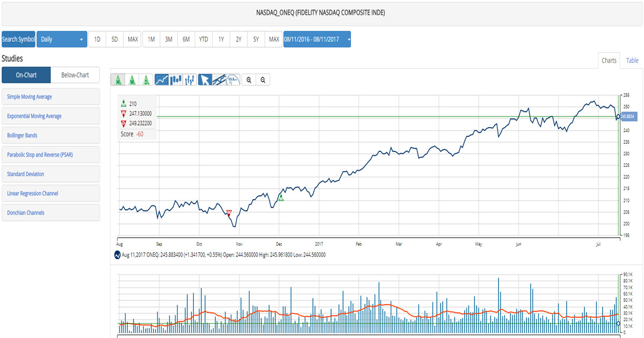Open the Table tab
Screen dimensions: 644x338
point(632,61)
